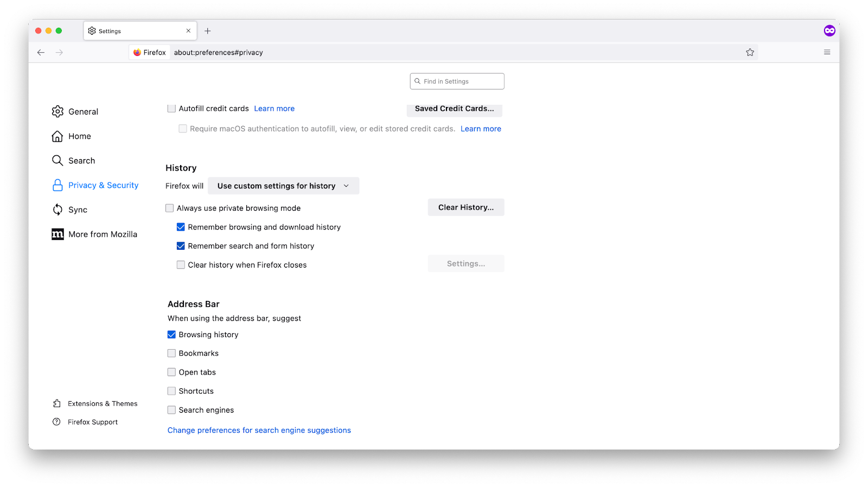Viewport: 868px width, 487px height.
Task: Toggle Always use private browsing mode
Action: [x=170, y=208]
